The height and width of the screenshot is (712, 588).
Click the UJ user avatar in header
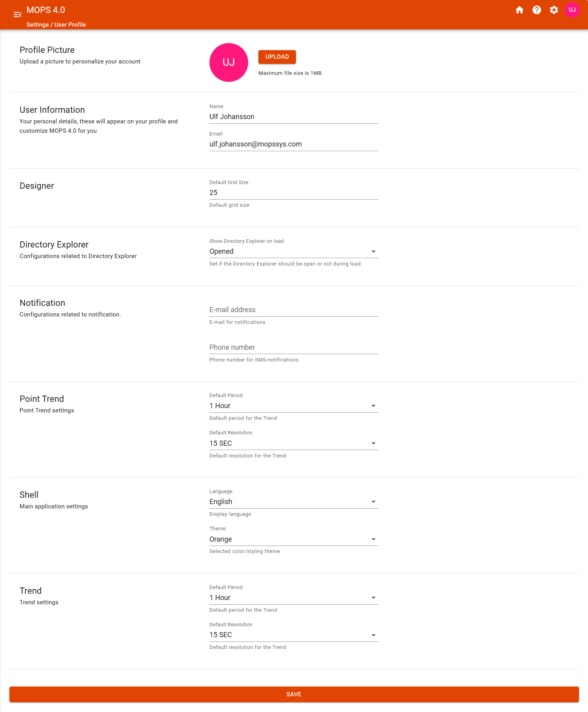pyautogui.click(x=572, y=10)
